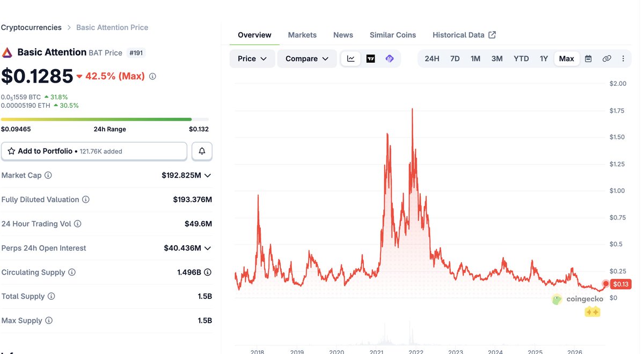Select the 1Y time range
644x354 pixels.
[544, 58]
